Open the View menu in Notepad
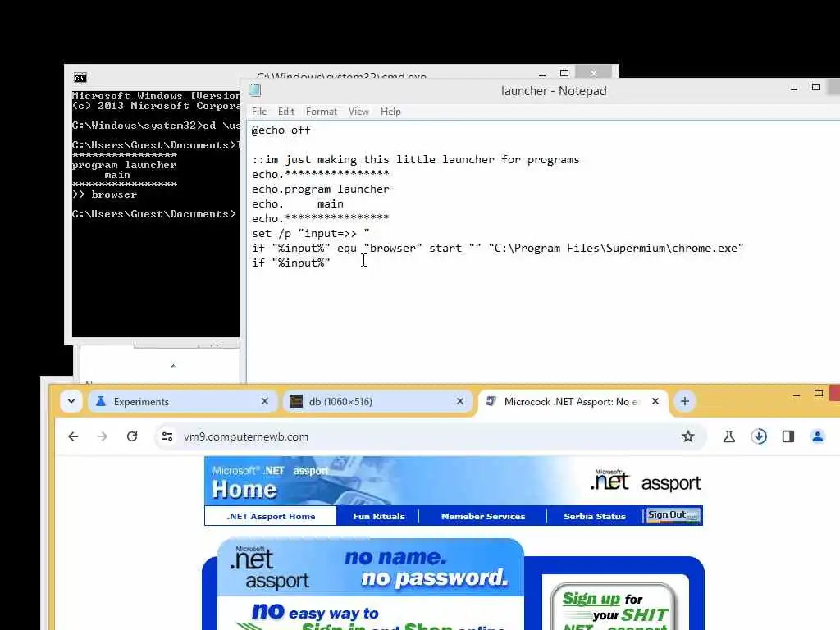This screenshot has height=630, width=840. point(358,112)
